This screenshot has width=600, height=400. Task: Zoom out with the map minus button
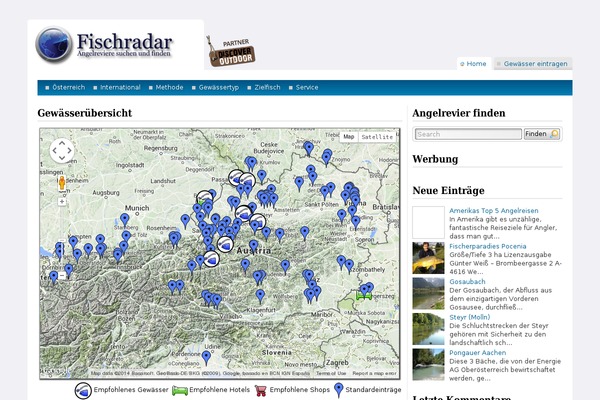click(62, 275)
